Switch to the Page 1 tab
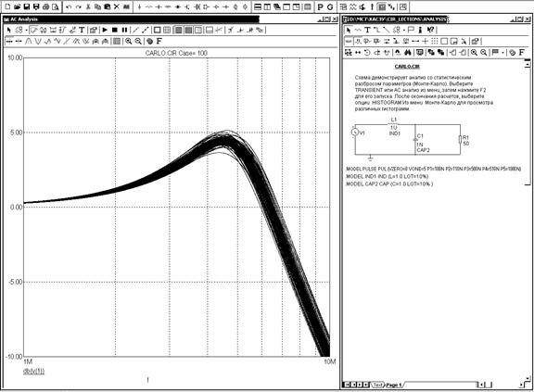Screen dimensions: 534x392 click(394, 385)
